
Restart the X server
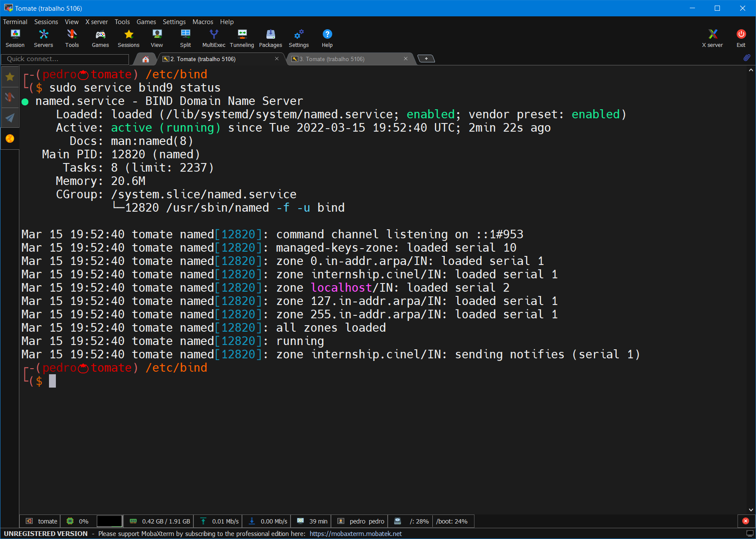pos(712,37)
